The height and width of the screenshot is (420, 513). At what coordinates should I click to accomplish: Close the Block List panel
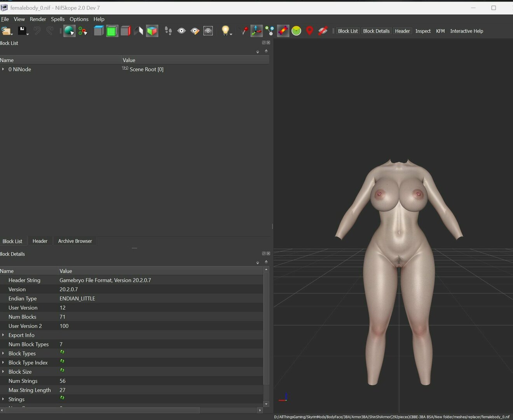point(268,43)
